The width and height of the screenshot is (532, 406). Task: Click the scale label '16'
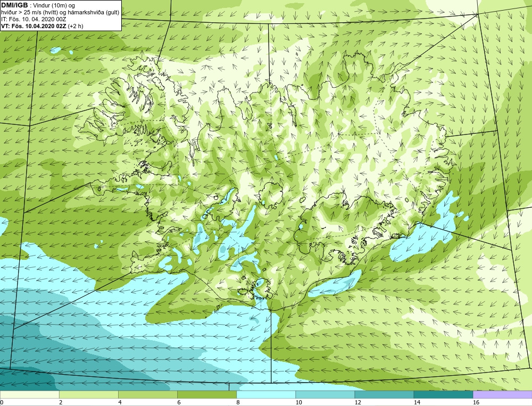[476, 402]
